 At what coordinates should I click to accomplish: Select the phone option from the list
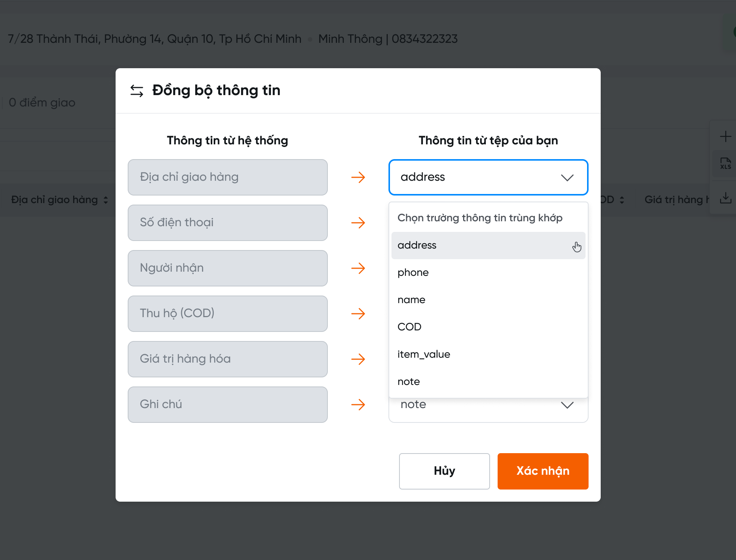coord(413,272)
